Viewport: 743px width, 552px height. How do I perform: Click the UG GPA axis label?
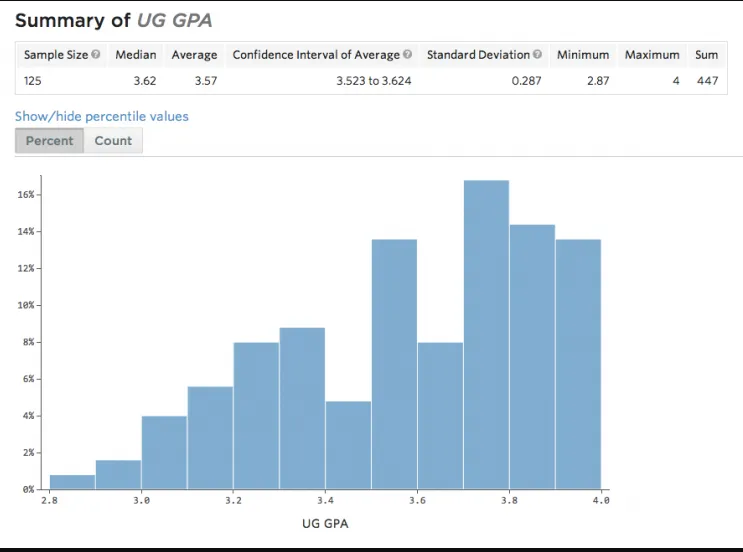coord(325,524)
